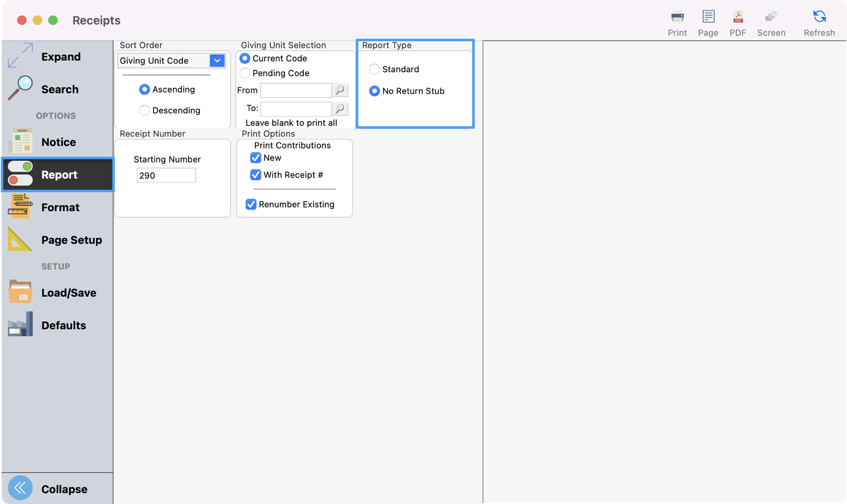Open the Giving Unit Code dropdown

click(x=217, y=61)
